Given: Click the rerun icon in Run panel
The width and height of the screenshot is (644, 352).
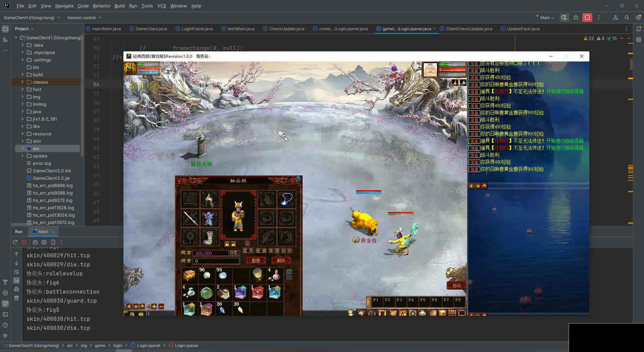Looking at the screenshot, I should (15, 242).
